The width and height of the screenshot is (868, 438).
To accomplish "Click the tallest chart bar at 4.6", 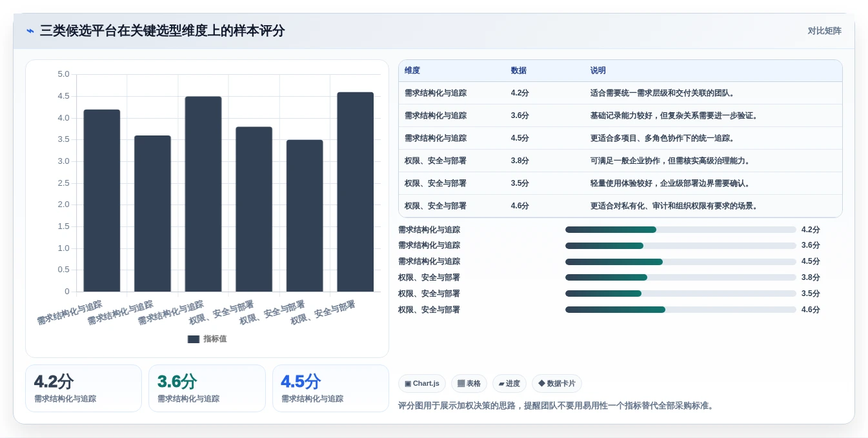I will [x=356, y=192].
